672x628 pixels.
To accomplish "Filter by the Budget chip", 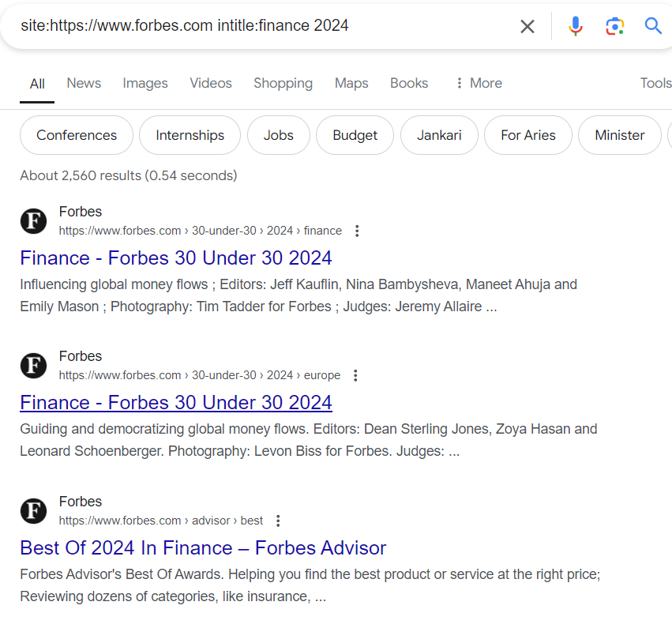I will tap(355, 135).
